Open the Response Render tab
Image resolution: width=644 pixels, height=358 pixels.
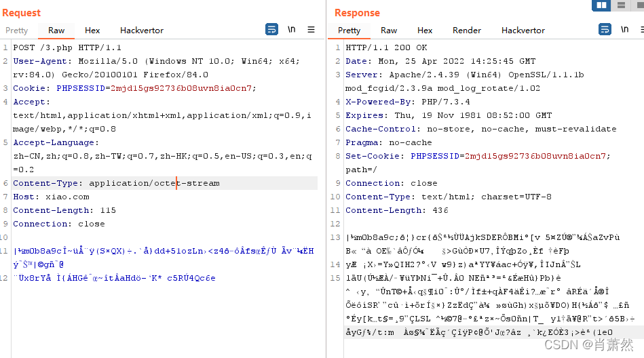pos(467,31)
